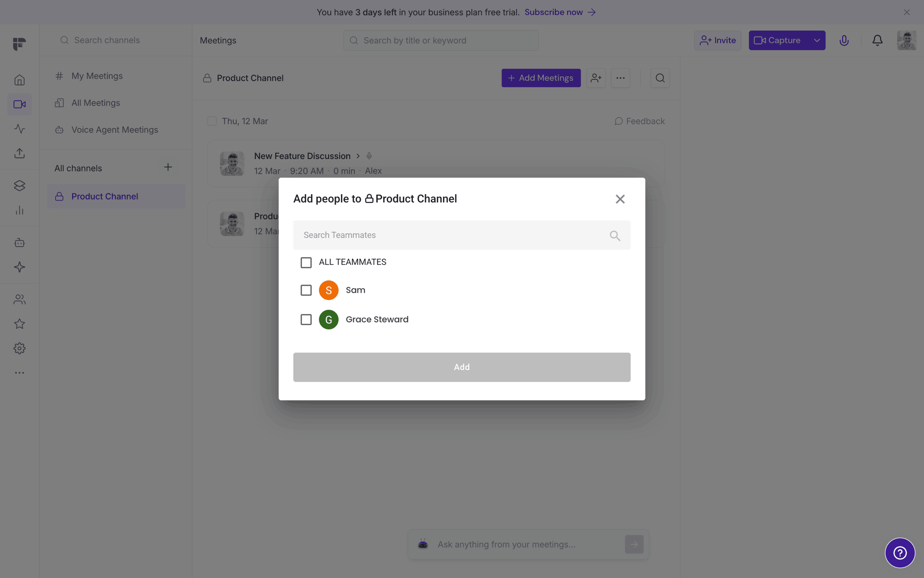
Task: Go to My Meetings
Action: [x=97, y=76]
